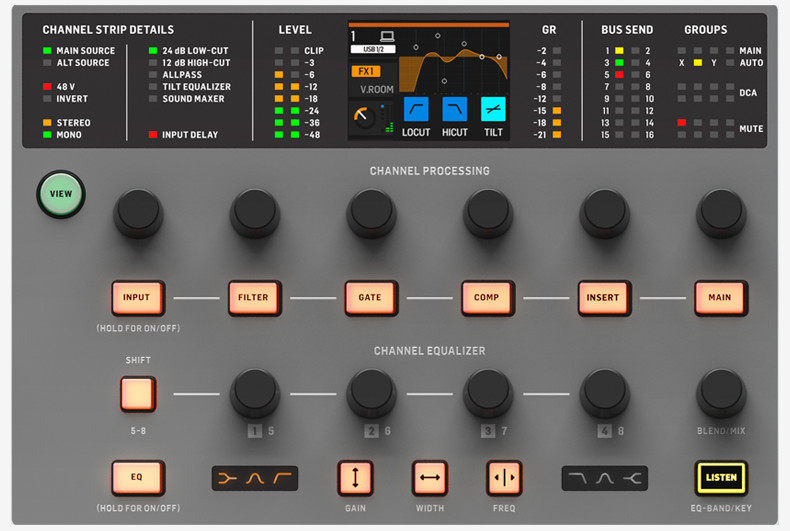
Task: Click the V.ROOM effect label
Action: point(376,90)
